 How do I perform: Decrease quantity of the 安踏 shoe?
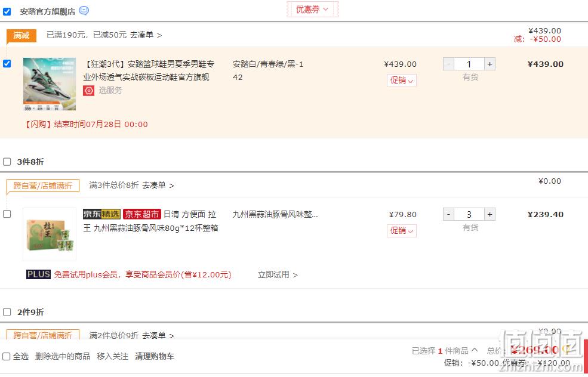(x=448, y=64)
